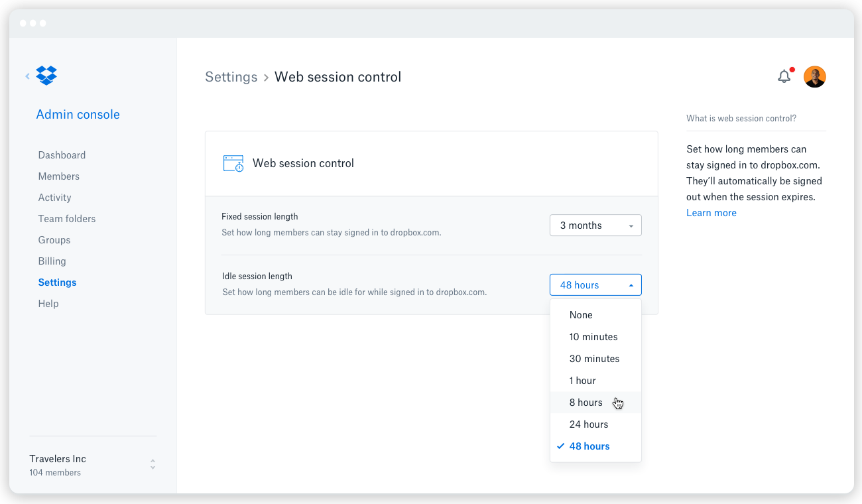Choose 30 minutes idle session option
The height and width of the screenshot is (504, 862).
point(594,359)
